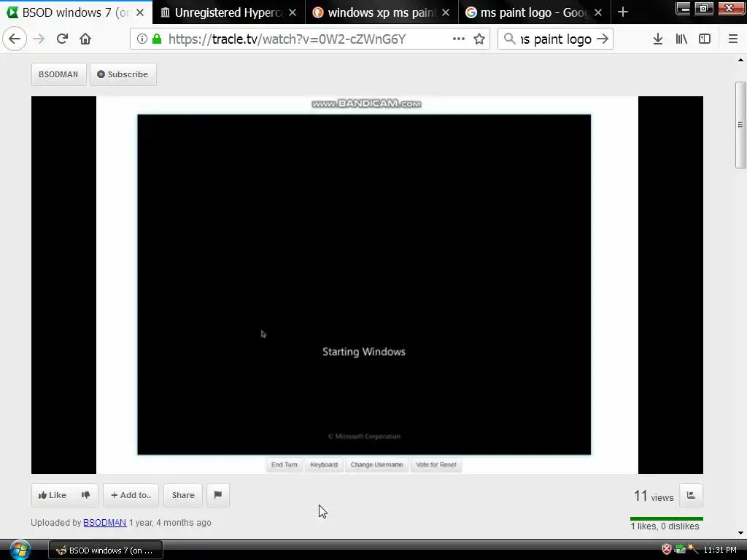Like the video with thumbs up
This screenshot has height=560, width=747.
[53, 495]
